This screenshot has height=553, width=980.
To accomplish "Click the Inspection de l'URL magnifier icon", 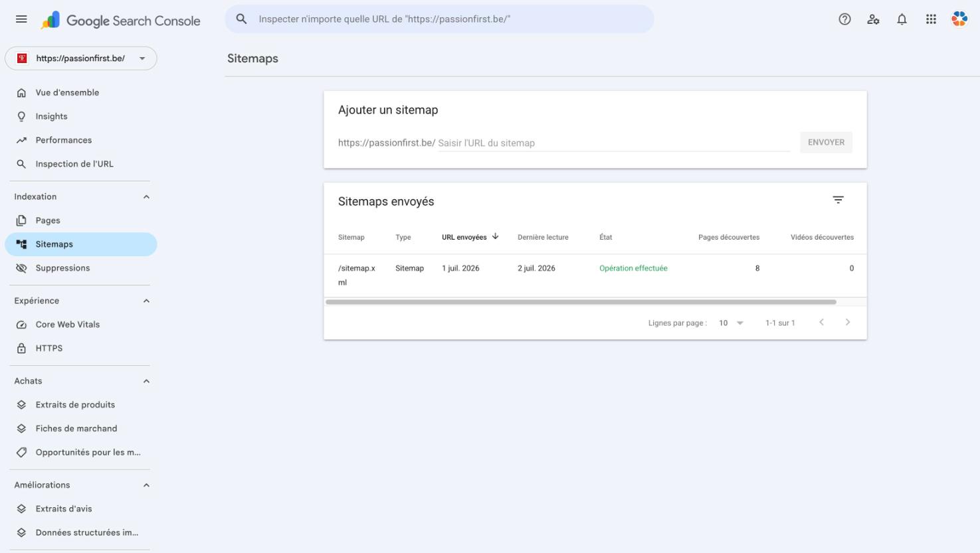I will pyautogui.click(x=21, y=164).
